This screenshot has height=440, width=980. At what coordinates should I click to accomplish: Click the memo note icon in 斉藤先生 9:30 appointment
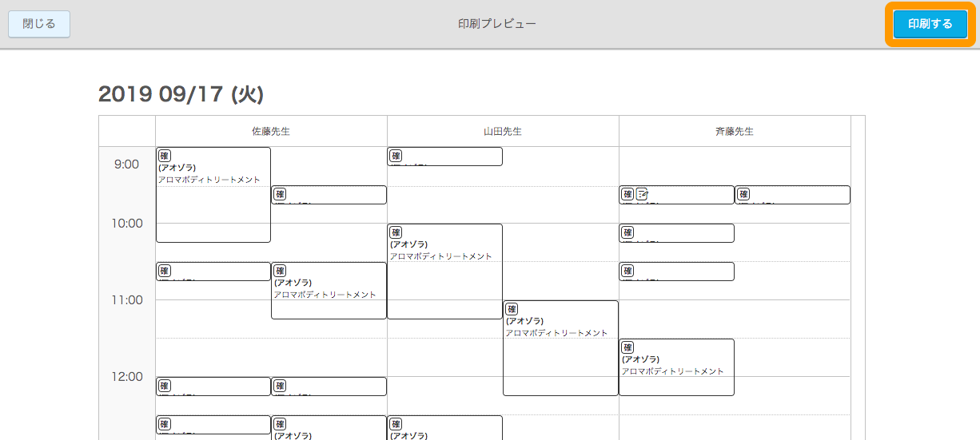coord(642,194)
